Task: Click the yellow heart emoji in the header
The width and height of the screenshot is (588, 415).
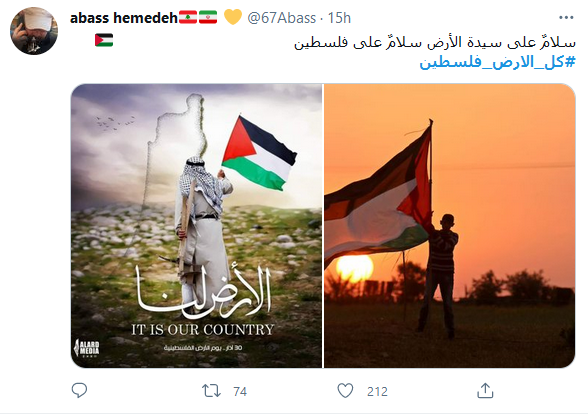Action: pos(232,17)
